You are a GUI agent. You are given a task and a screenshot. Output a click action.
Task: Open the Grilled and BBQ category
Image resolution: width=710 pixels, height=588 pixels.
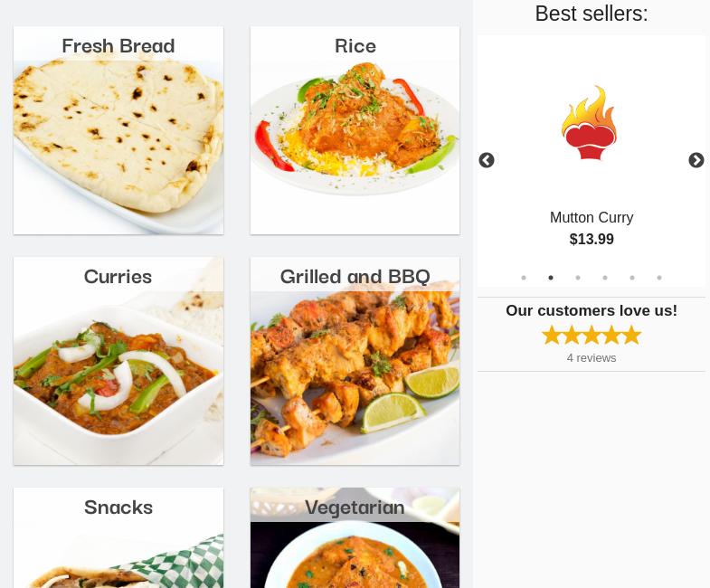click(x=355, y=362)
